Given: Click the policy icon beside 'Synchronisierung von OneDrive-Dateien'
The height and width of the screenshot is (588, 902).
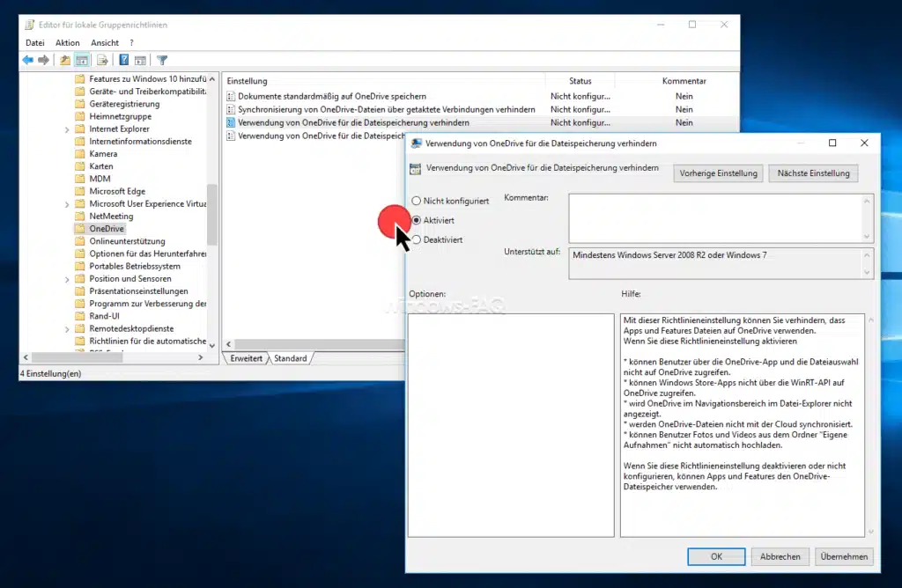Looking at the screenshot, I should [231, 109].
